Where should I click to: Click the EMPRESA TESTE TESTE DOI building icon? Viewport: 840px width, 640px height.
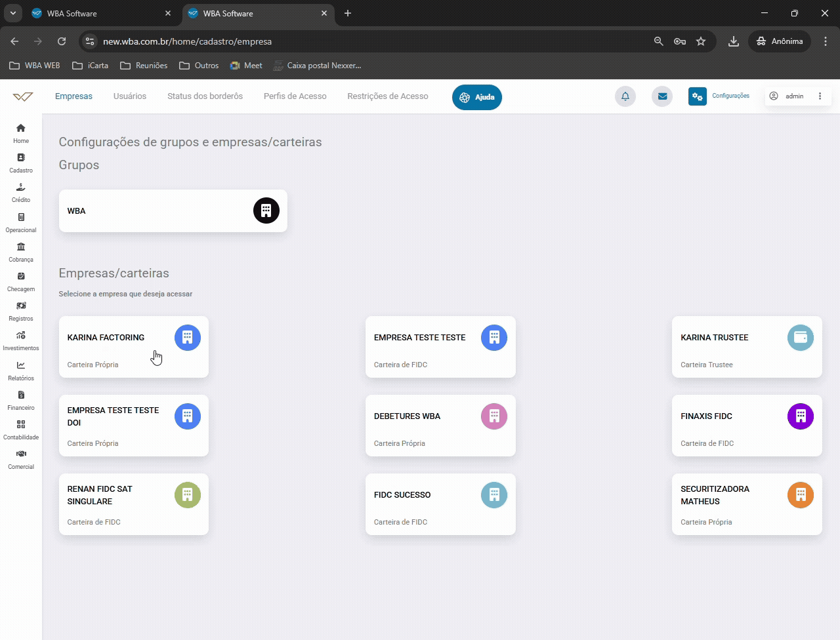(x=188, y=416)
